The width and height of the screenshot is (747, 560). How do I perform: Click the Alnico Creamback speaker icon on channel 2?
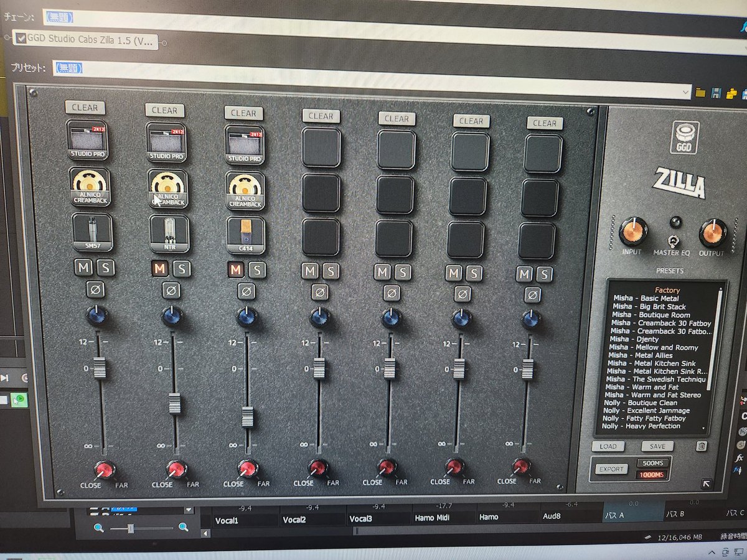[168, 187]
